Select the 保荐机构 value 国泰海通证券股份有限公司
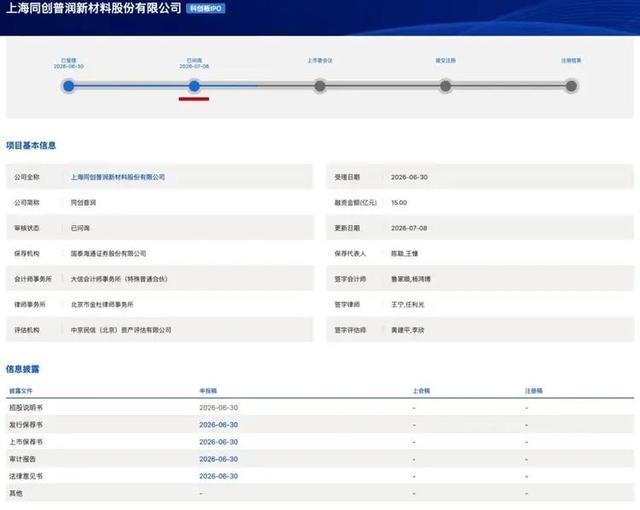This screenshot has height=510, width=640. pos(108,253)
